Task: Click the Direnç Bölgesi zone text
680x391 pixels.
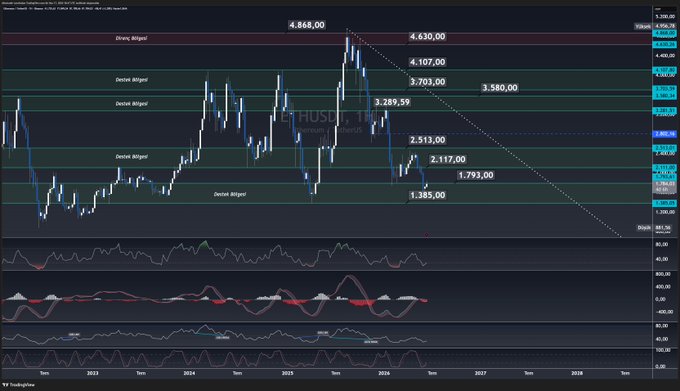Action: [131, 38]
